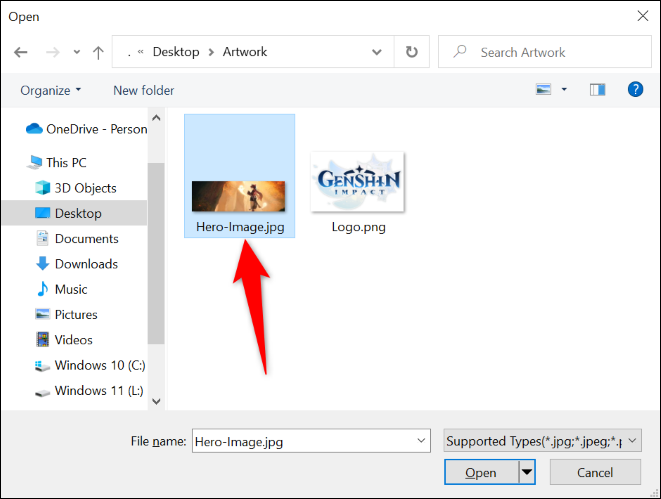Toggle the preview pane
This screenshot has width=661, height=499.
click(x=597, y=89)
